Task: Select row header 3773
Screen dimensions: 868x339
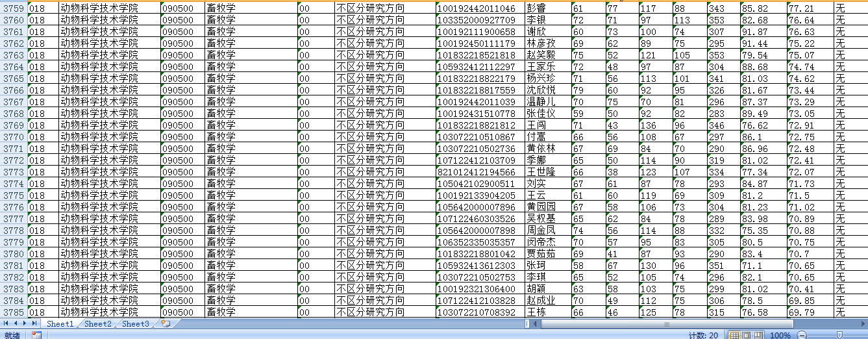Action: (14, 172)
